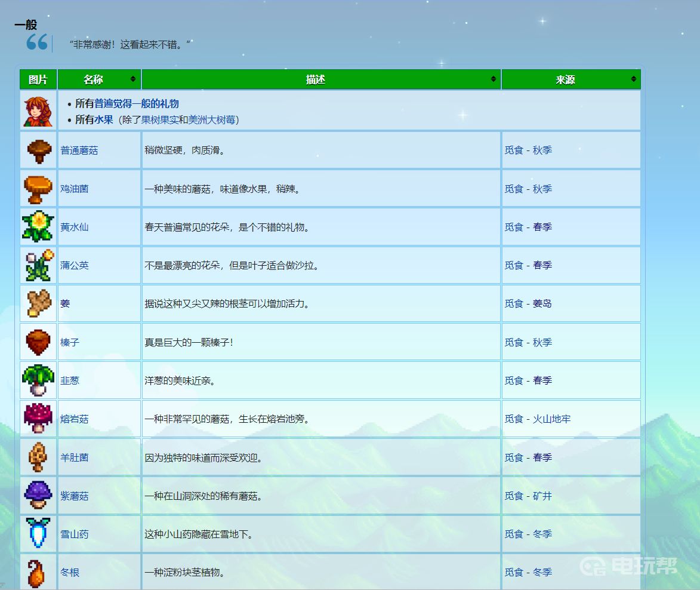700x590 pixels.
Task: Open 冬季 link in 冬根 row
Action: click(x=542, y=573)
